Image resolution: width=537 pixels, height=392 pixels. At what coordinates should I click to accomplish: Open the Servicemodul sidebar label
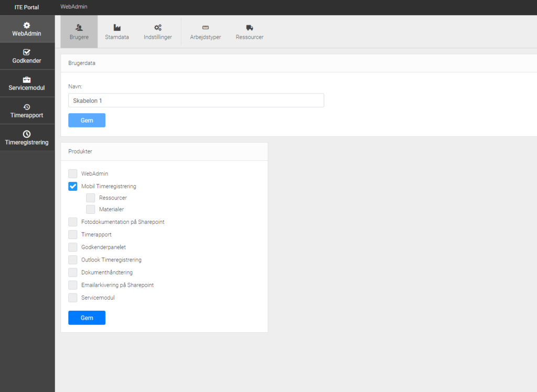[x=27, y=88]
